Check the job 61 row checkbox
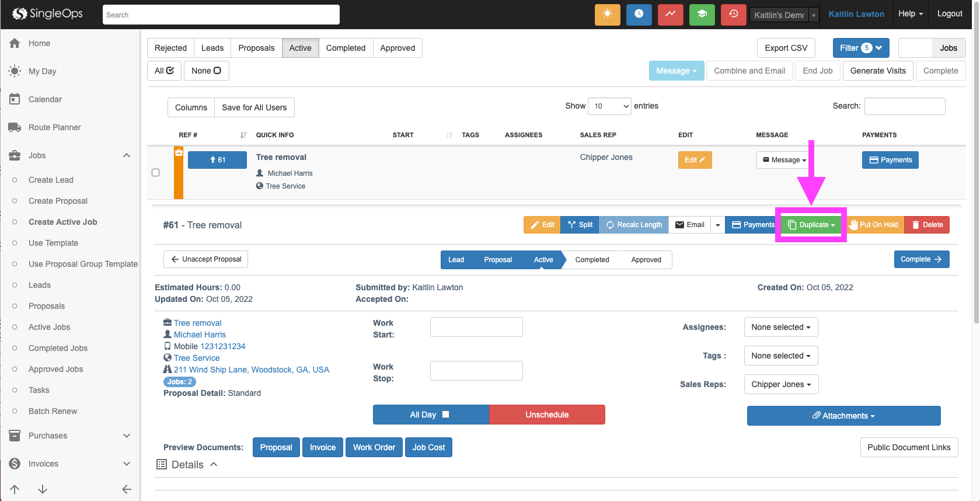This screenshot has height=501, width=980. tap(155, 173)
